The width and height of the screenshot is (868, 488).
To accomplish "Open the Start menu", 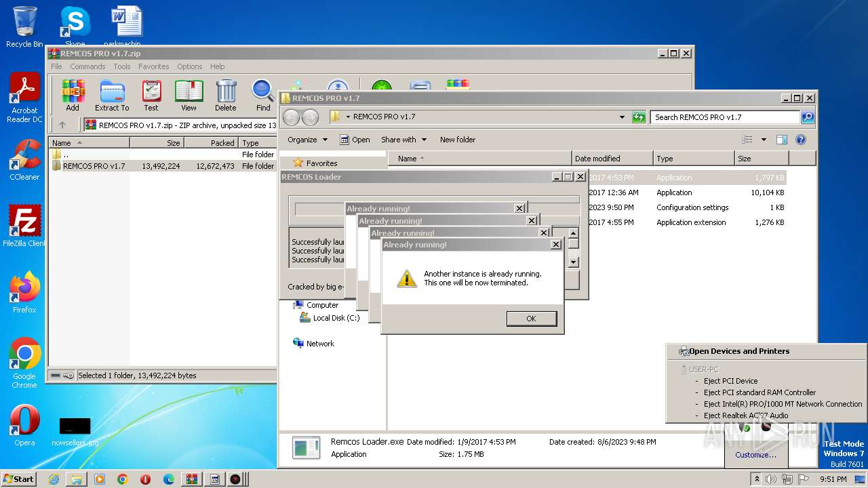I will [x=18, y=479].
